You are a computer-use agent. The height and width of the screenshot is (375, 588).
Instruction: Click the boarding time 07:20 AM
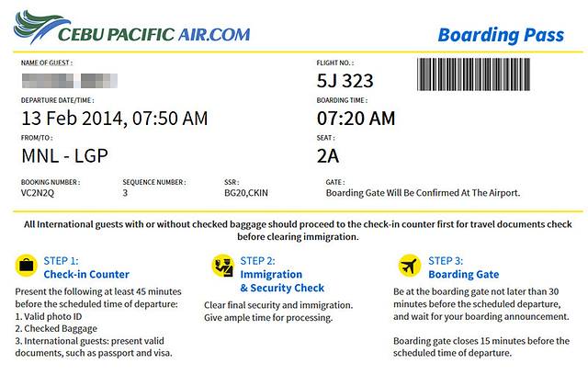coord(356,119)
